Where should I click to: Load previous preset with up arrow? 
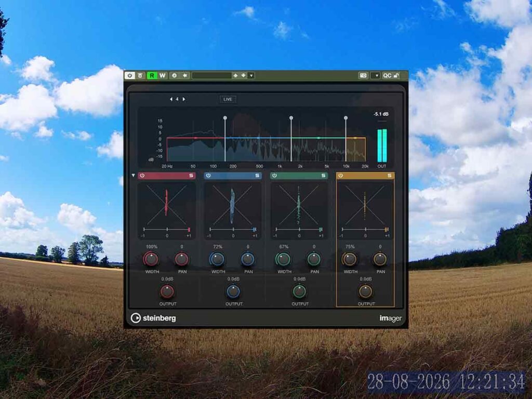coord(235,75)
